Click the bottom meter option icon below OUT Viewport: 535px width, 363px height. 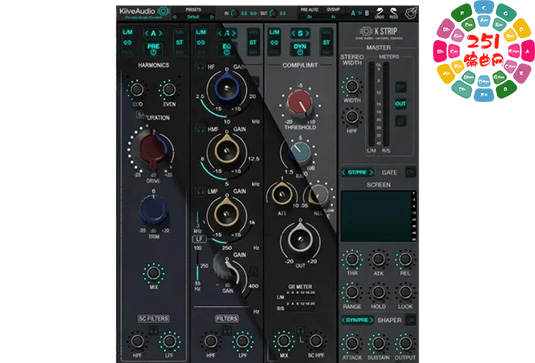coord(401,121)
